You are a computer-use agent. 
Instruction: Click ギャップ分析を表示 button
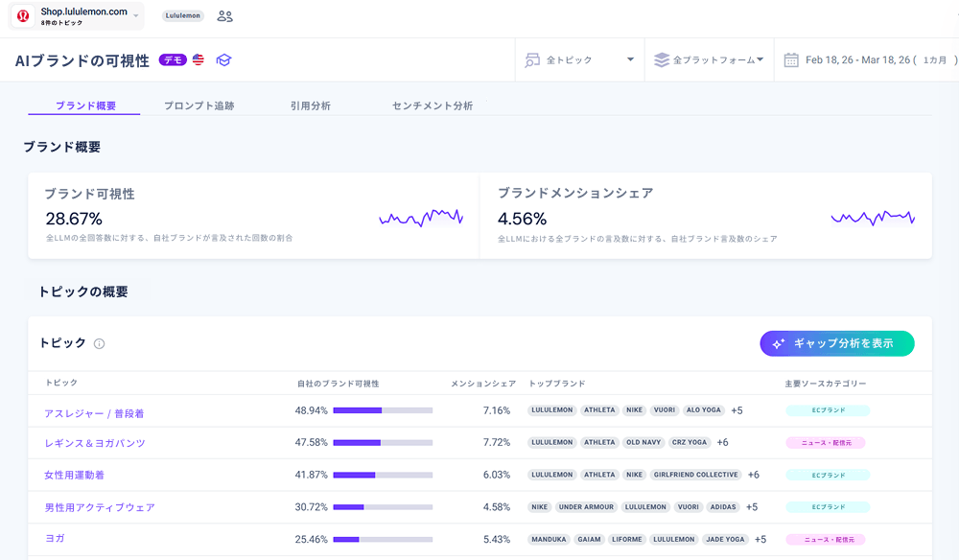click(837, 343)
